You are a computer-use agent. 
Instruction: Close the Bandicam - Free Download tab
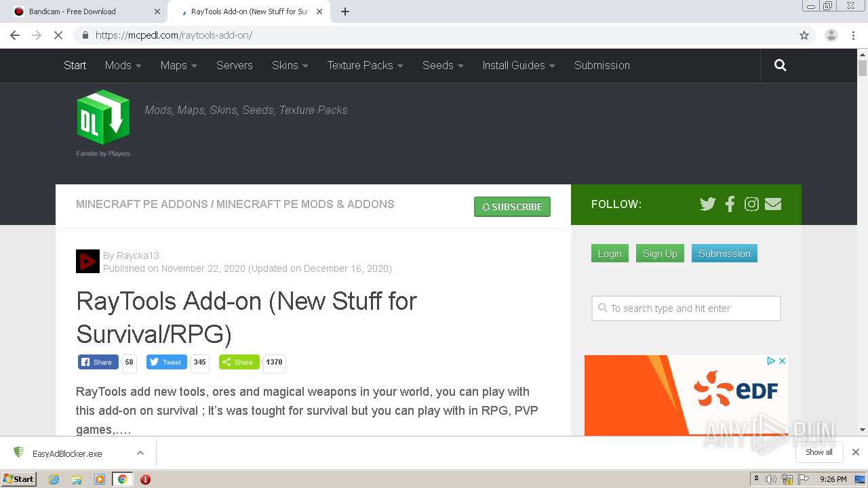[157, 12]
